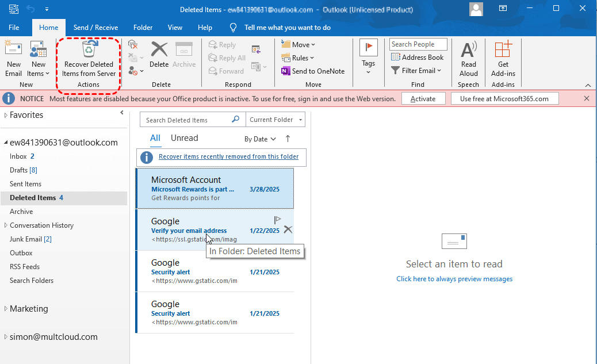Collapse the ribbon with the chevron
The height and width of the screenshot is (364, 597).
pyautogui.click(x=588, y=85)
